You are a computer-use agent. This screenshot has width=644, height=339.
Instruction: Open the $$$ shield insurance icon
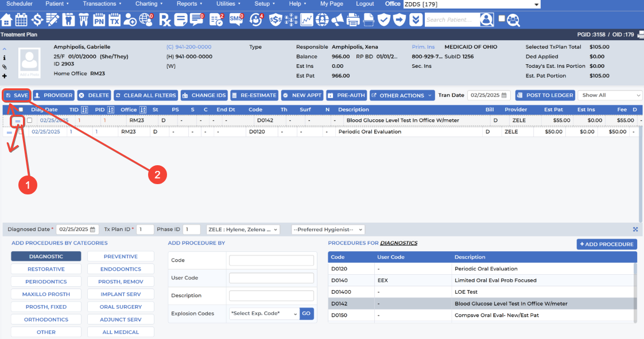point(275,20)
